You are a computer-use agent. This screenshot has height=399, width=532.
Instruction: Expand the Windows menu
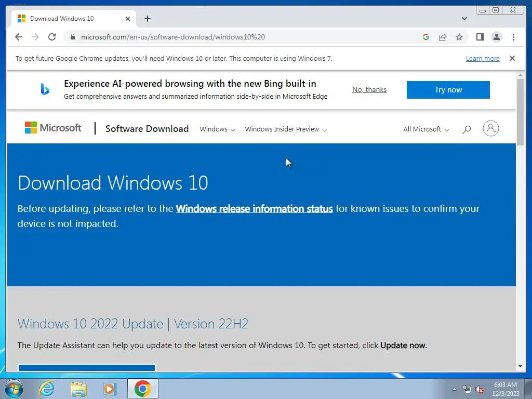pyautogui.click(x=217, y=129)
